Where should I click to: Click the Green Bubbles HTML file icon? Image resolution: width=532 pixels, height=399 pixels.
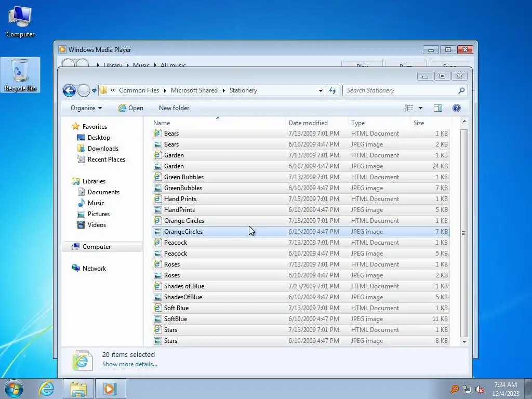[x=157, y=177]
